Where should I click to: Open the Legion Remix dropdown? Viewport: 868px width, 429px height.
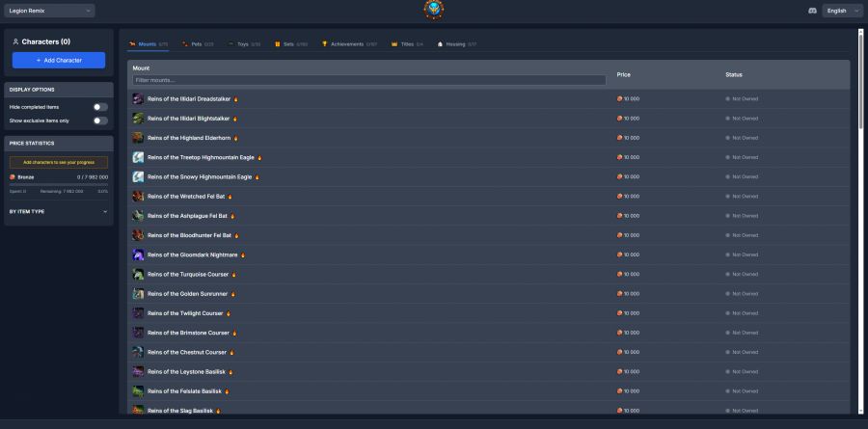tap(49, 11)
